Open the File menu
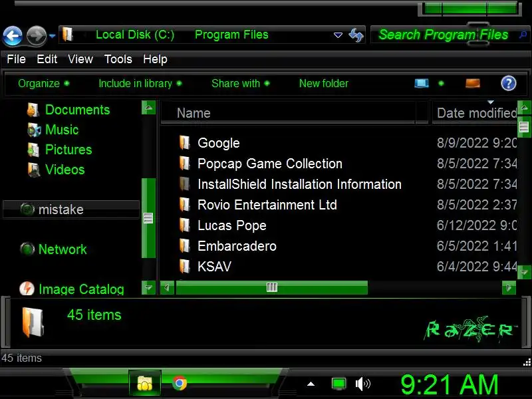Screen dimensions: 532x399 (16, 59)
